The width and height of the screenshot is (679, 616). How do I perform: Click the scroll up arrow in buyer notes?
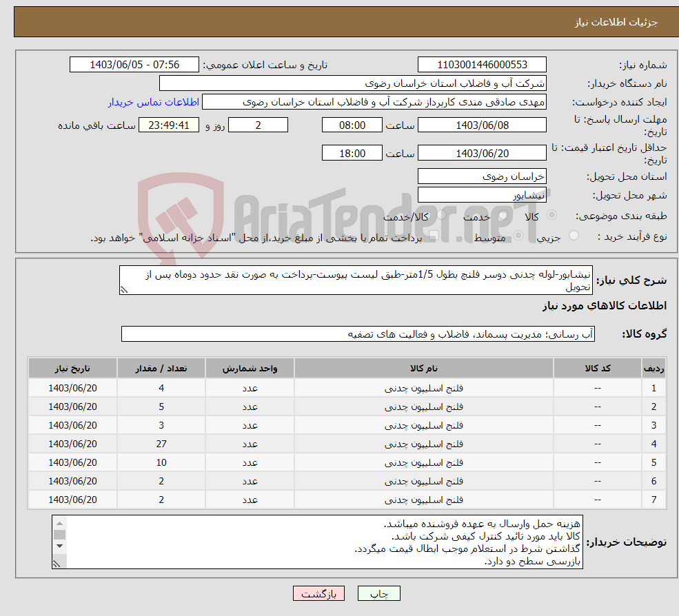pyautogui.click(x=60, y=524)
